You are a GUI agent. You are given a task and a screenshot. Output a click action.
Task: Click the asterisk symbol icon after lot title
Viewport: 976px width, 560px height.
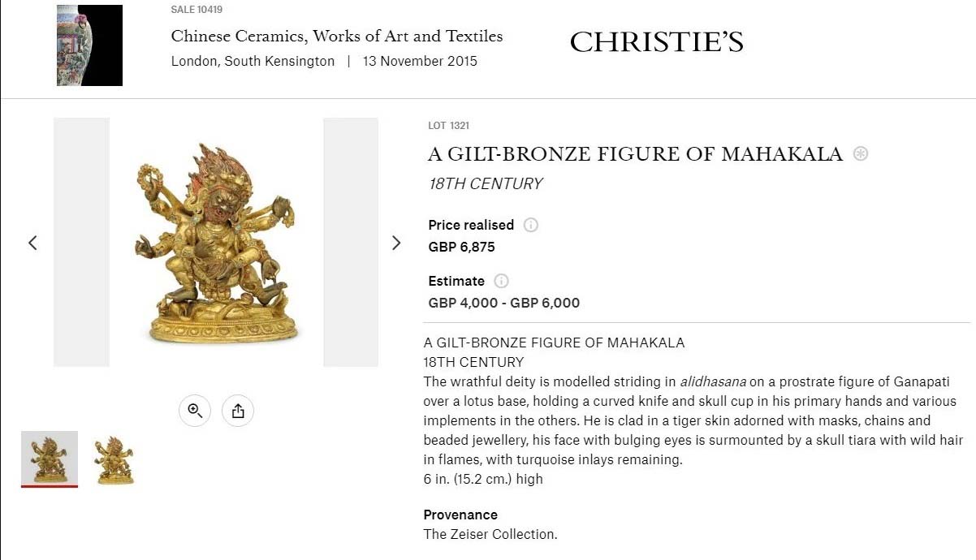(861, 153)
